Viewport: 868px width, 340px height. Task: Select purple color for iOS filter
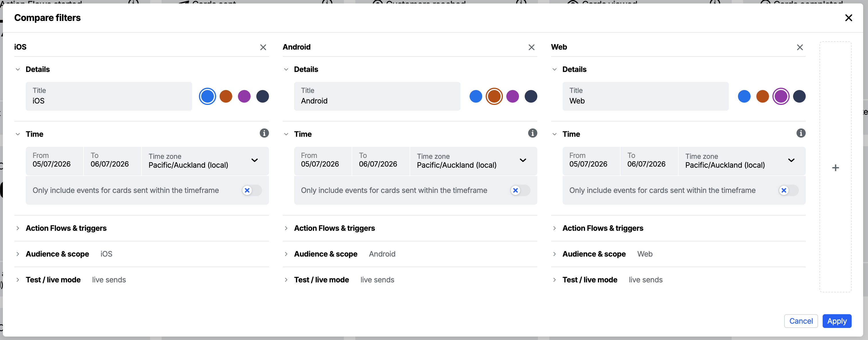[244, 96]
